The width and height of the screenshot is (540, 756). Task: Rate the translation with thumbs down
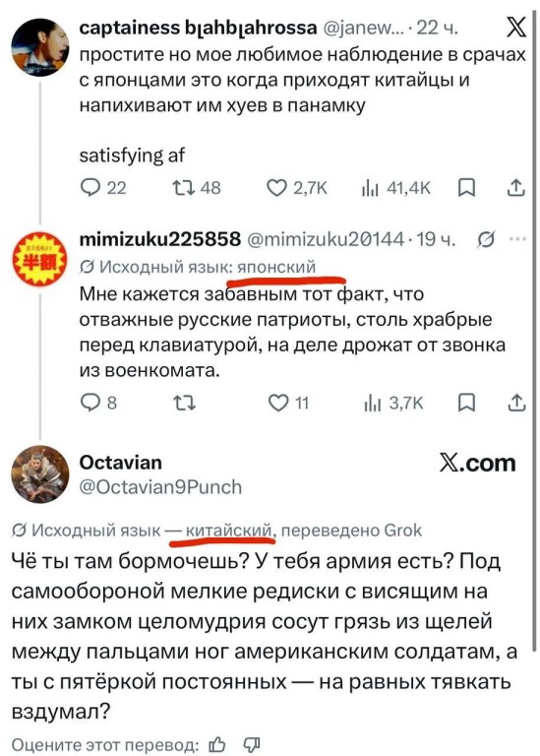(252, 745)
